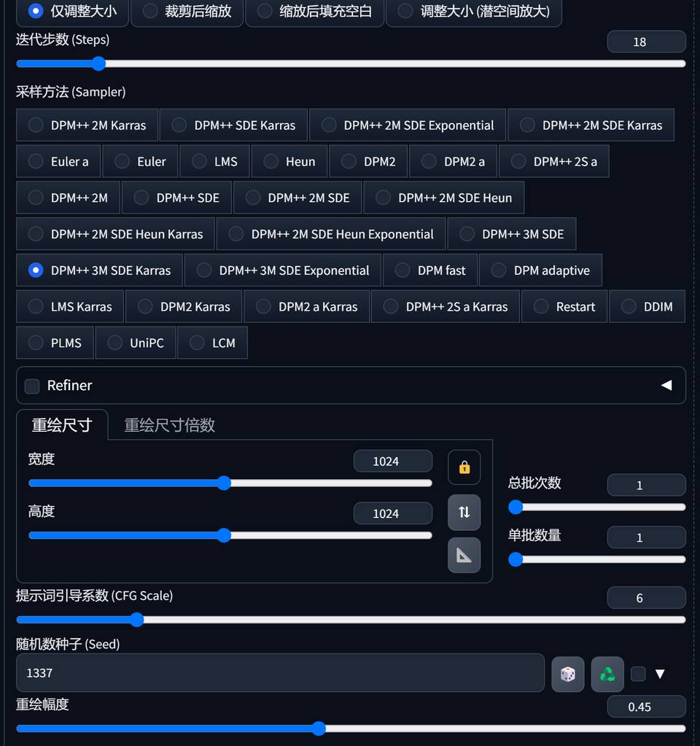Click the lock aspect ratio icon
Screen dimensions: 700x746
point(464,467)
